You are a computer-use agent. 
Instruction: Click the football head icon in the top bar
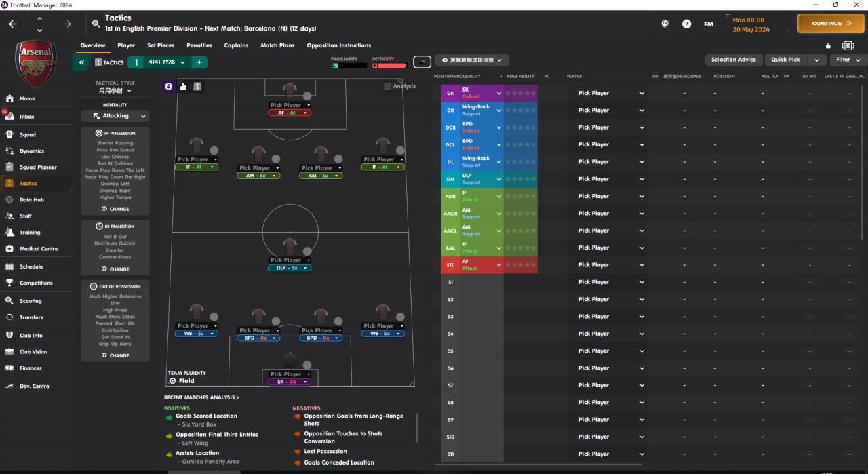click(665, 24)
